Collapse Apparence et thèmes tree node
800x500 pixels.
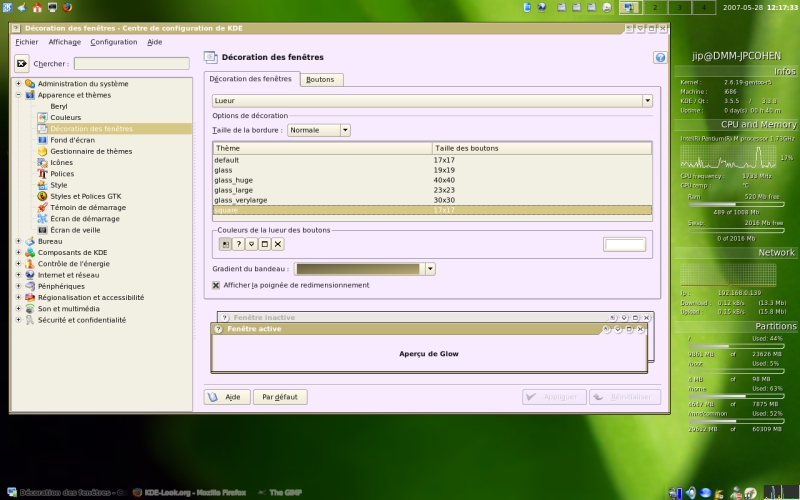(x=18, y=94)
